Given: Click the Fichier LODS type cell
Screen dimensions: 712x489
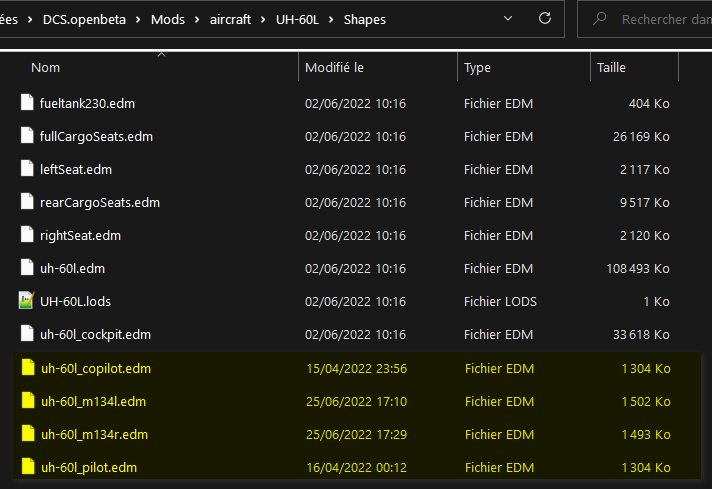Looking at the screenshot, I should coord(500,301).
